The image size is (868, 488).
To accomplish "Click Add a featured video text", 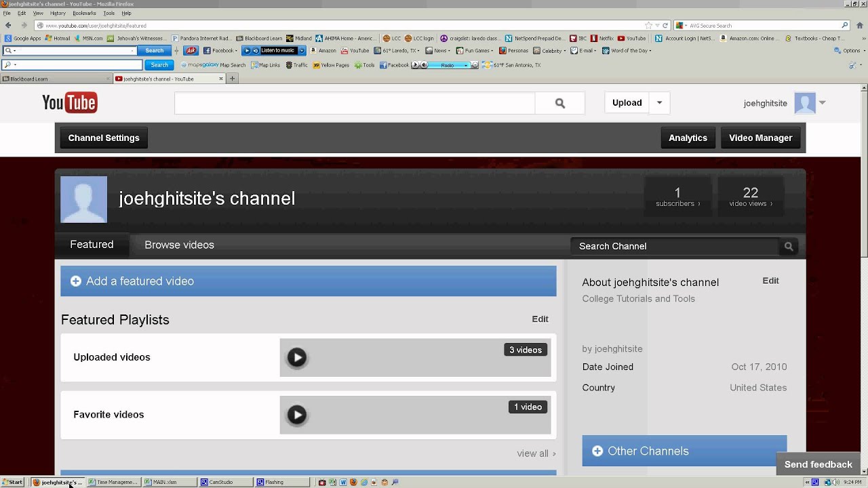I will point(140,281).
